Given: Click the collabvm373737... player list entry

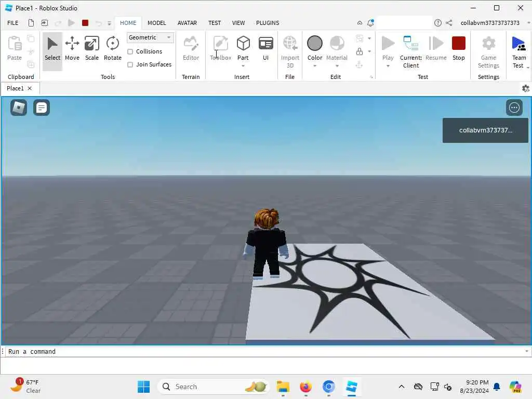Looking at the screenshot, I should click(x=485, y=130).
